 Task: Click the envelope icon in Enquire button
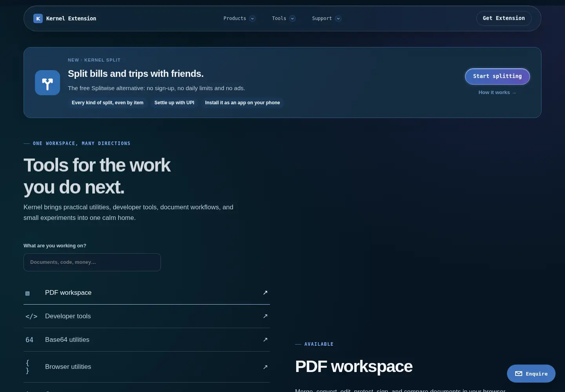(519, 374)
